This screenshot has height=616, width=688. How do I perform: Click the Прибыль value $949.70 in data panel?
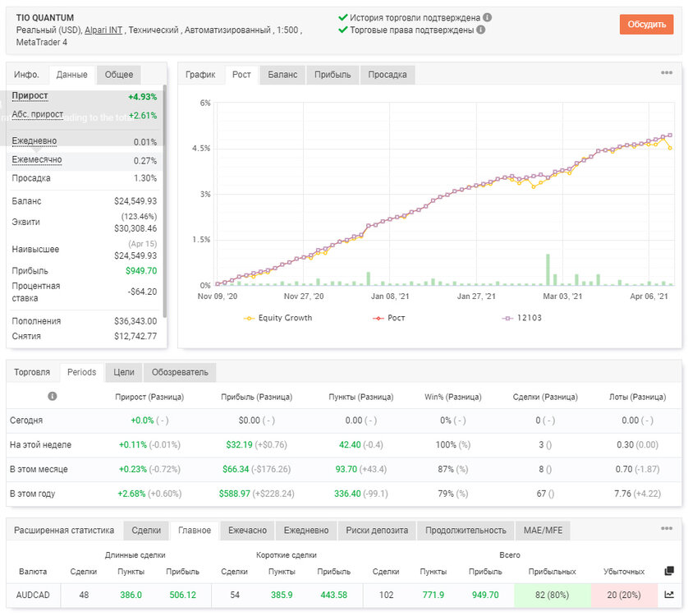(141, 271)
